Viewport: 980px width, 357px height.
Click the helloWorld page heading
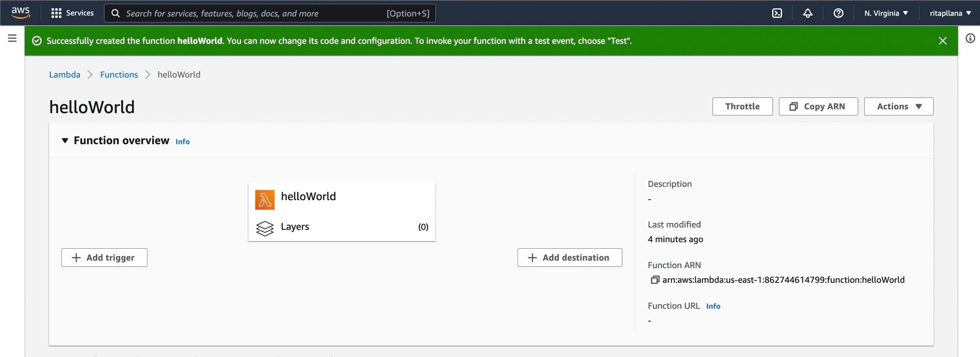(92, 107)
